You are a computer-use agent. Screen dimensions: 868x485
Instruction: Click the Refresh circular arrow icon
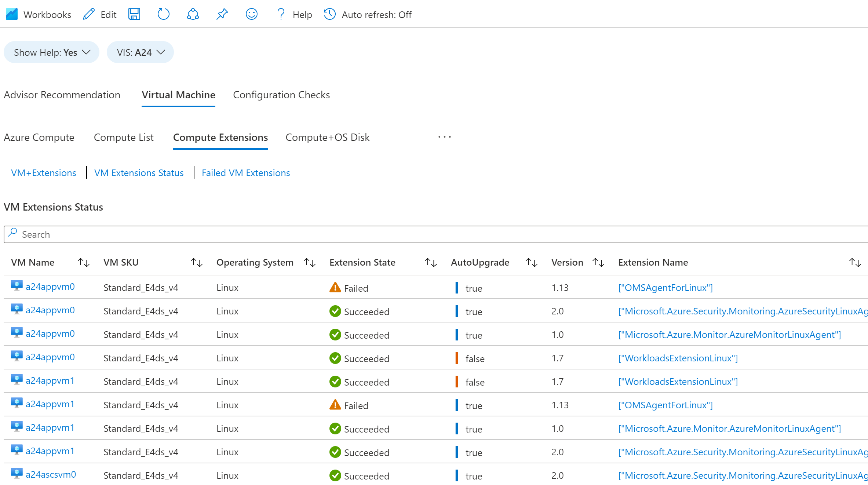tap(163, 14)
